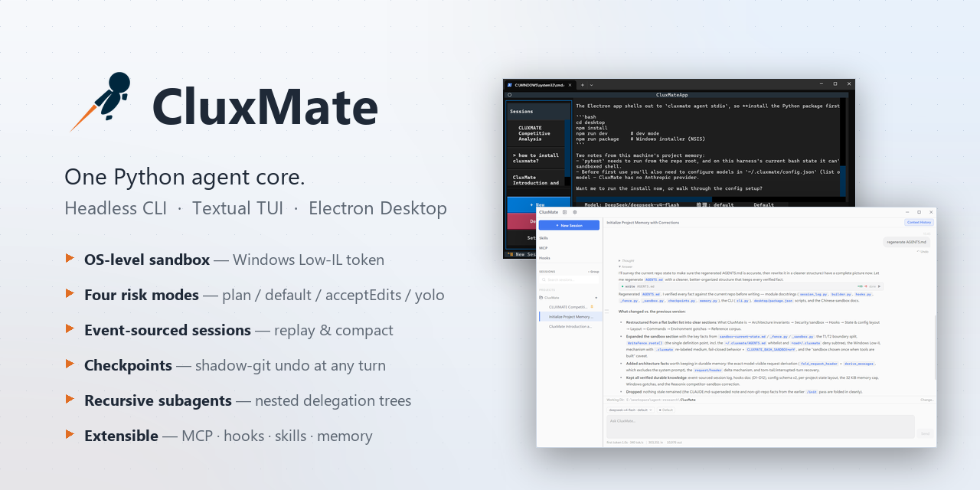Close the C:\WINDOWS\system32\cmd tab

(570, 85)
